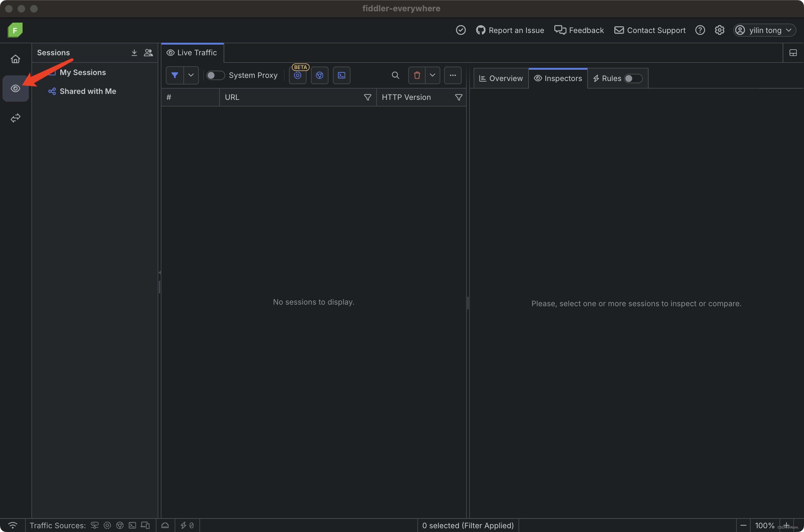Open the terminal capture icon
The height and width of the screenshot is (532, 804).
341,75
